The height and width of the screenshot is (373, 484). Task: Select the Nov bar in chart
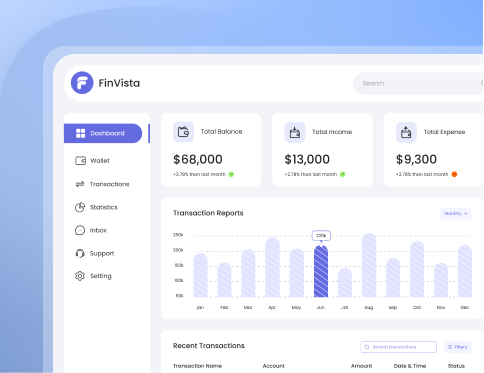click(x=441, y=280)
